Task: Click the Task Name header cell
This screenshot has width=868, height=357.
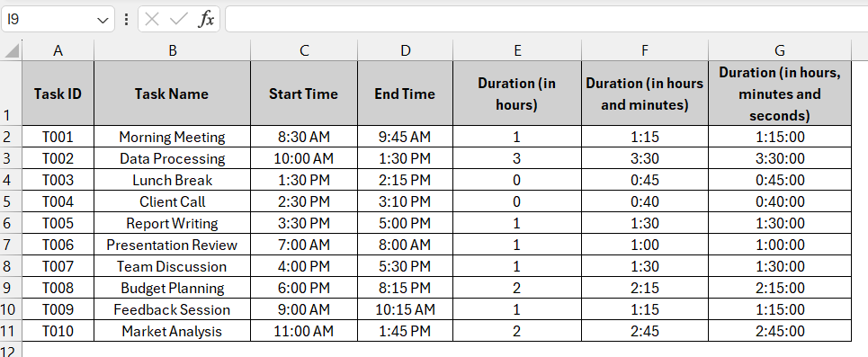Action: (x=172, y=93)
